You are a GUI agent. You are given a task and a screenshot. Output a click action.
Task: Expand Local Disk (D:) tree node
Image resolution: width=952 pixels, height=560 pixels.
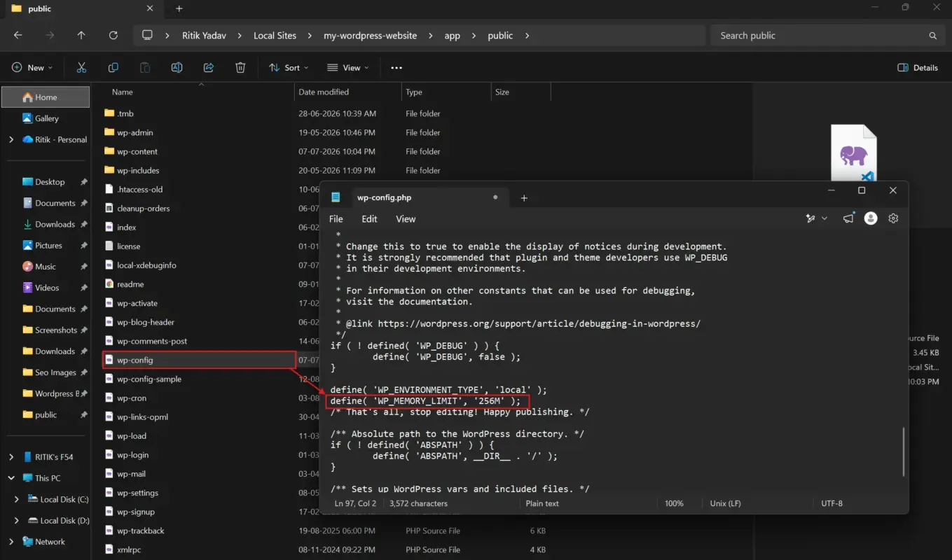click(x=18, y=521)
